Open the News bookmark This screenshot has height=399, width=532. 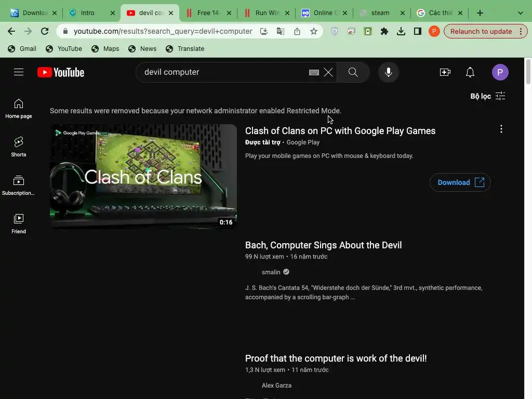(x=142, y=48)
